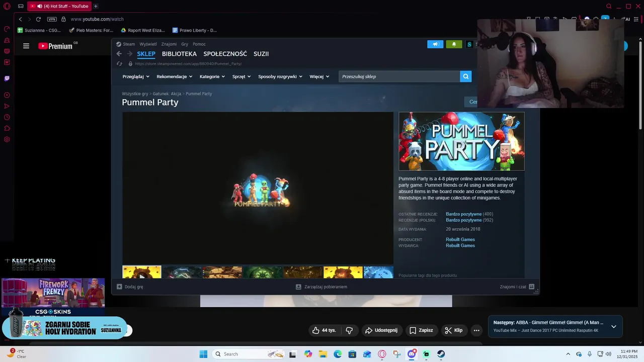
Task: Refresh the Steam store page
Action: coord(119,64)
